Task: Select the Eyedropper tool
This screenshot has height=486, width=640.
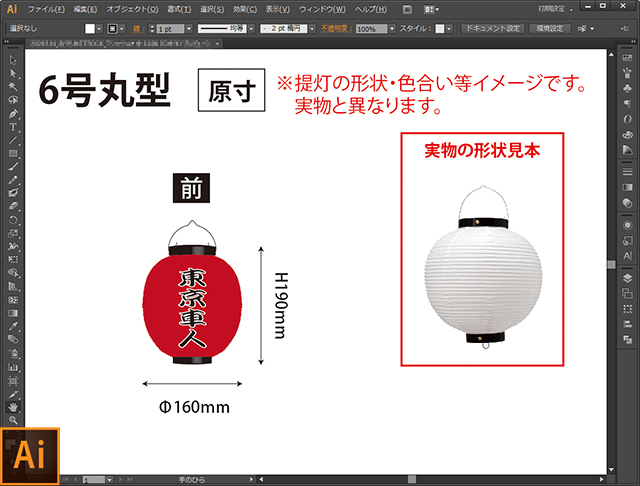Action: tap(13, 326)
